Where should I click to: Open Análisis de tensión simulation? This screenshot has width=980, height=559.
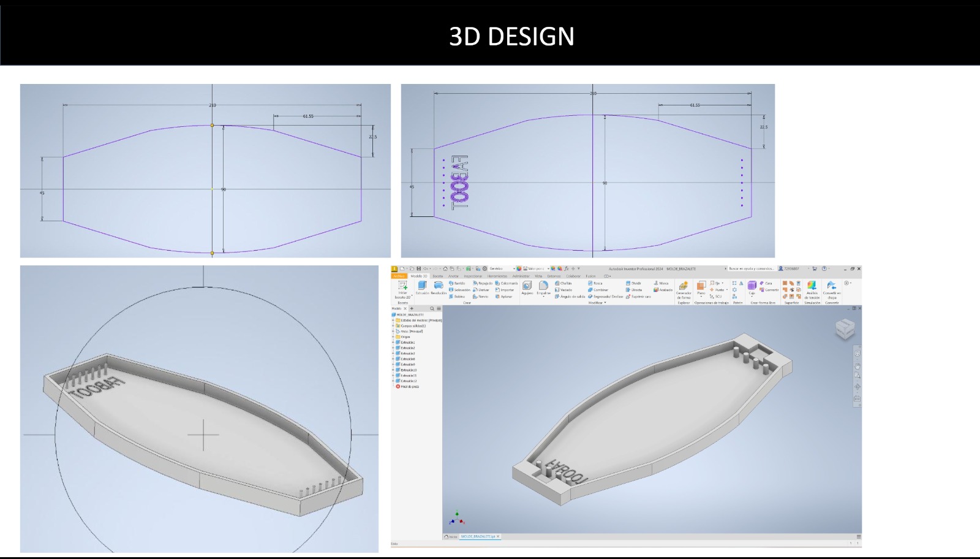click(x=812, y=290)
